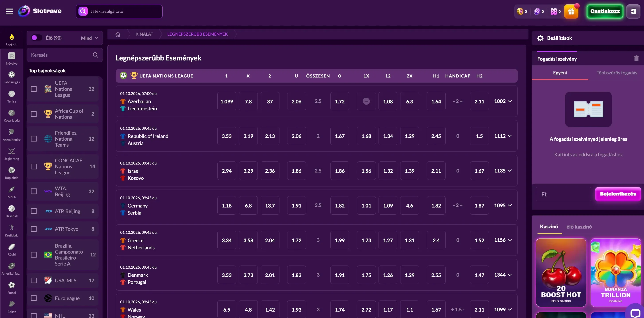Select the Kosárlabda sport icon
Viewport: 644px width, 318px height.
point(12,116)
